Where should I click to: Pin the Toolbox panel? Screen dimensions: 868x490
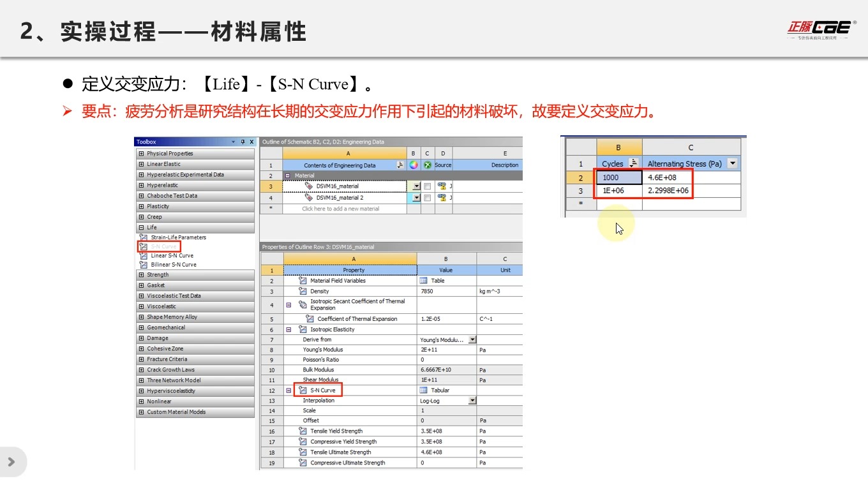(243, 142)
